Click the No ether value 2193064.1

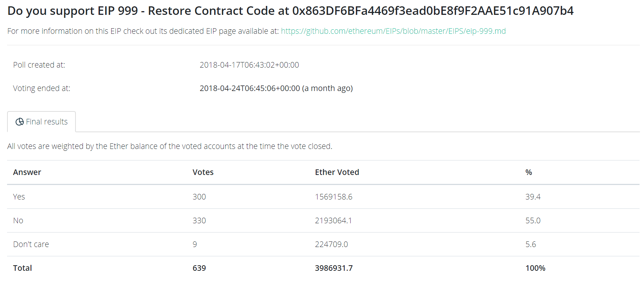pyautogui.click(x=333, y=221)
